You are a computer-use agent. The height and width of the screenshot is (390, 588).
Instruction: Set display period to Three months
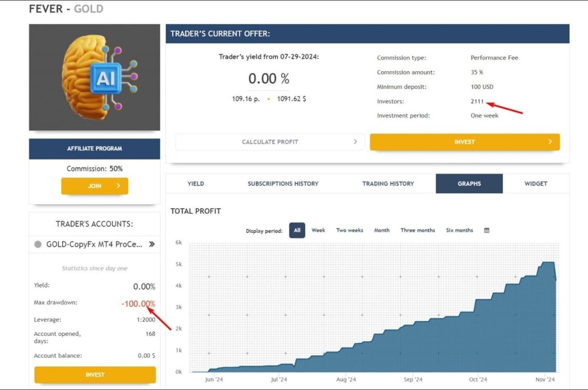coord(418,230)
